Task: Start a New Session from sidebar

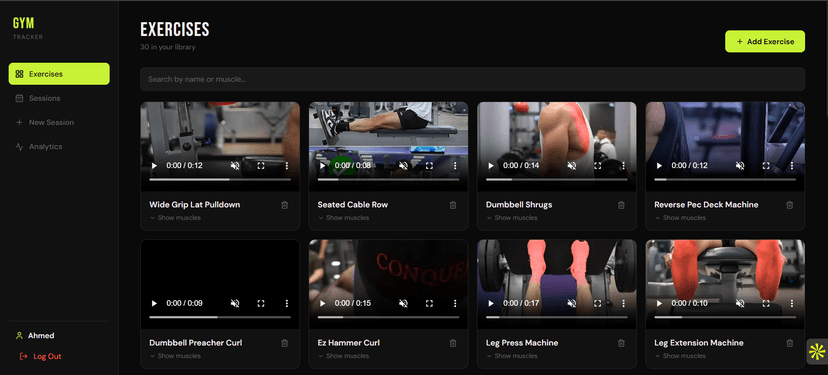Action: pyautogui.click(x=59, y=123)
